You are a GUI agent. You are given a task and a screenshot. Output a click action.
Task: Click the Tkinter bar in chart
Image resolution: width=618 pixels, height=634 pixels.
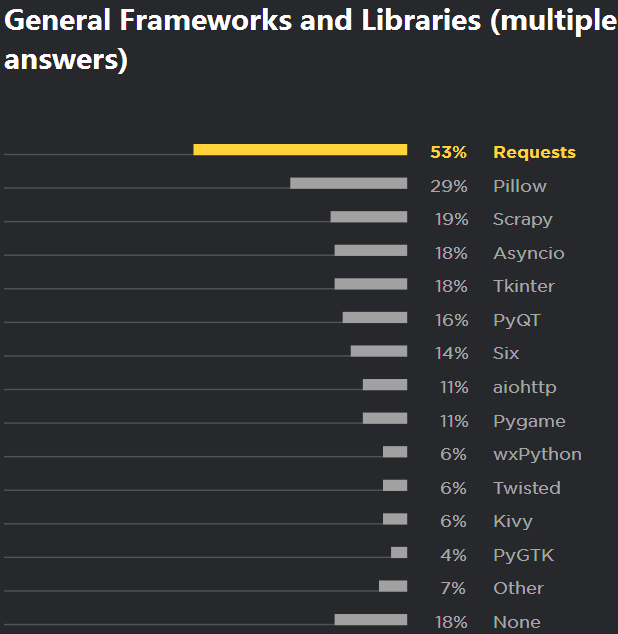(370, 284)
